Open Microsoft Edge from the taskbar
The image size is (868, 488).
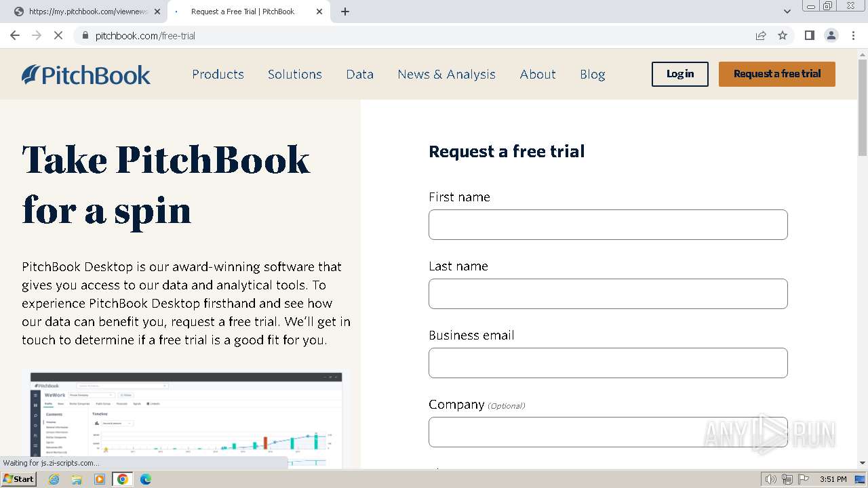pos(146,479)
